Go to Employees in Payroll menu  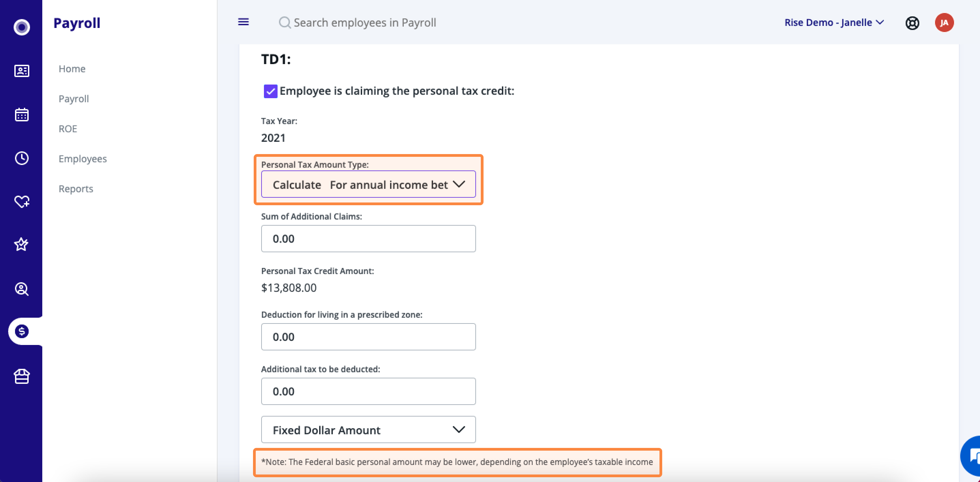(83, 159)
